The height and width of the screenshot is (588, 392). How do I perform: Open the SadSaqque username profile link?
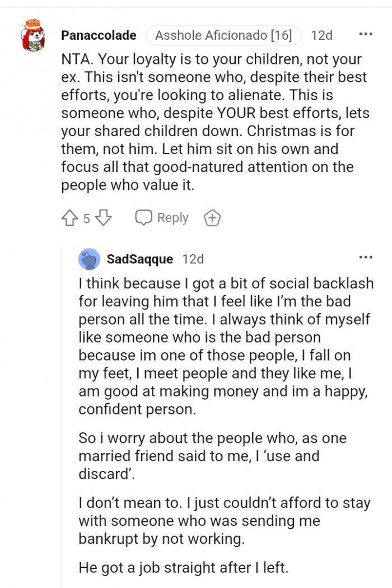140,259
